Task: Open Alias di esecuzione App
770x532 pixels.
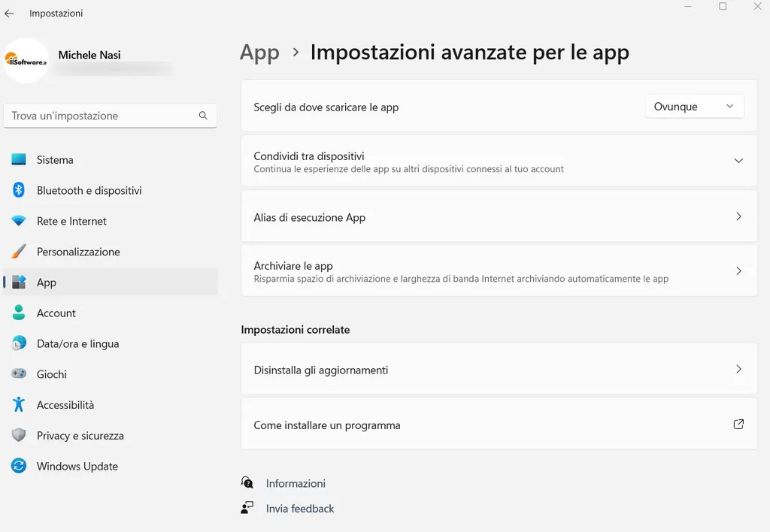Action: pos(499,217)
